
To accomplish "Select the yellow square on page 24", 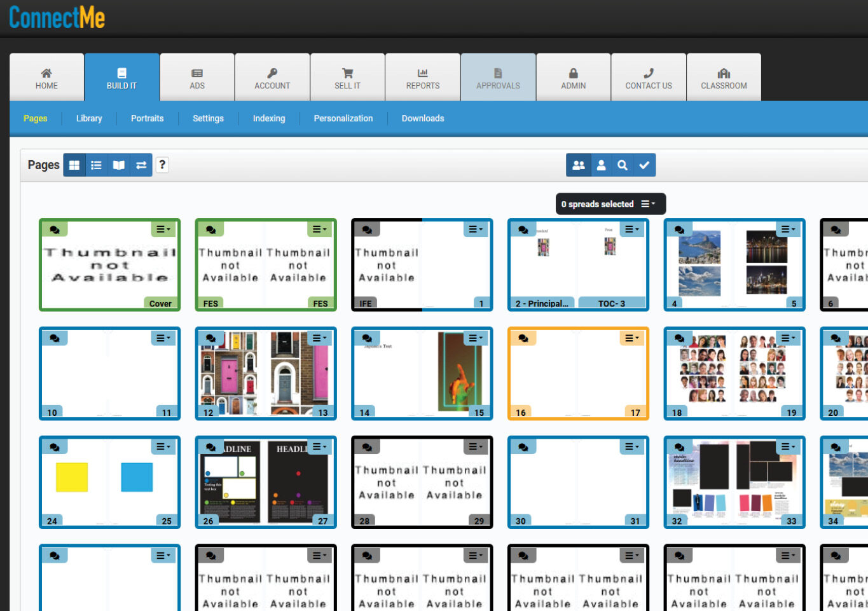I will tap(72, 477).
